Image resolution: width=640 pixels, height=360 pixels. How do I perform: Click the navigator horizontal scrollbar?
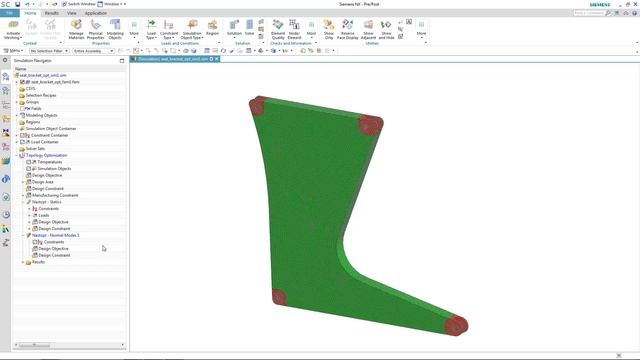pos(35,345)
